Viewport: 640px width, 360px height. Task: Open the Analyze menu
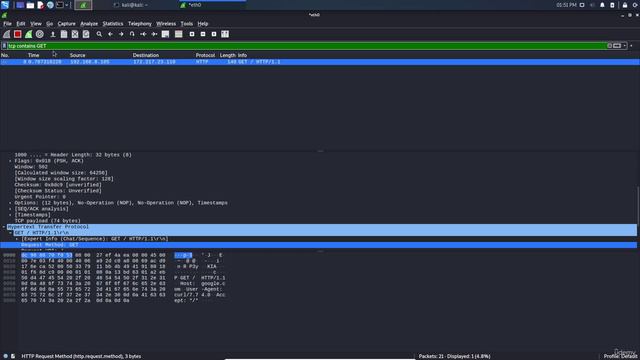(x=89, y=24)
